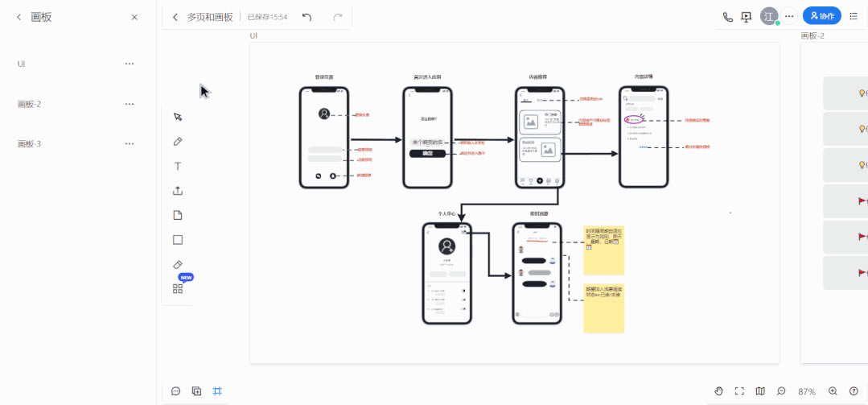Enter fullscreen fit view
Viewport: 868px width, 405px height.
[739, 391]
